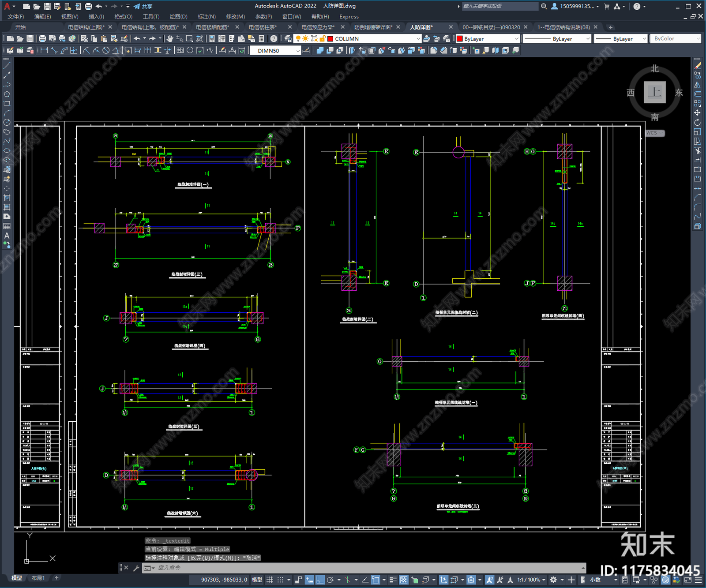Select the Line tool in left toolbar
The height and width of the screenshot is (588, 706).
(x=7, y=65)
